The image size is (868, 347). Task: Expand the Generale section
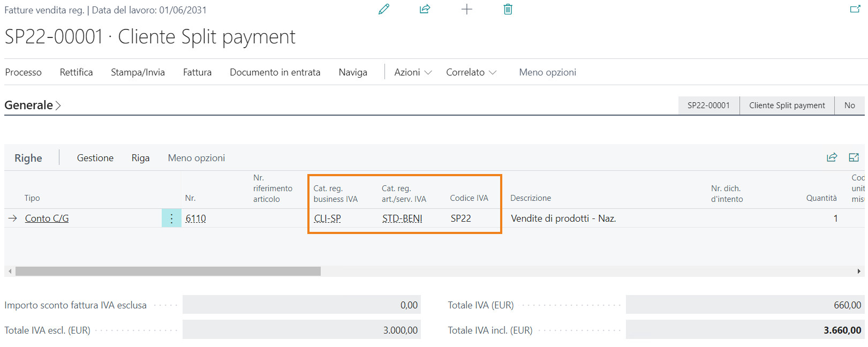tap(33, 105)
